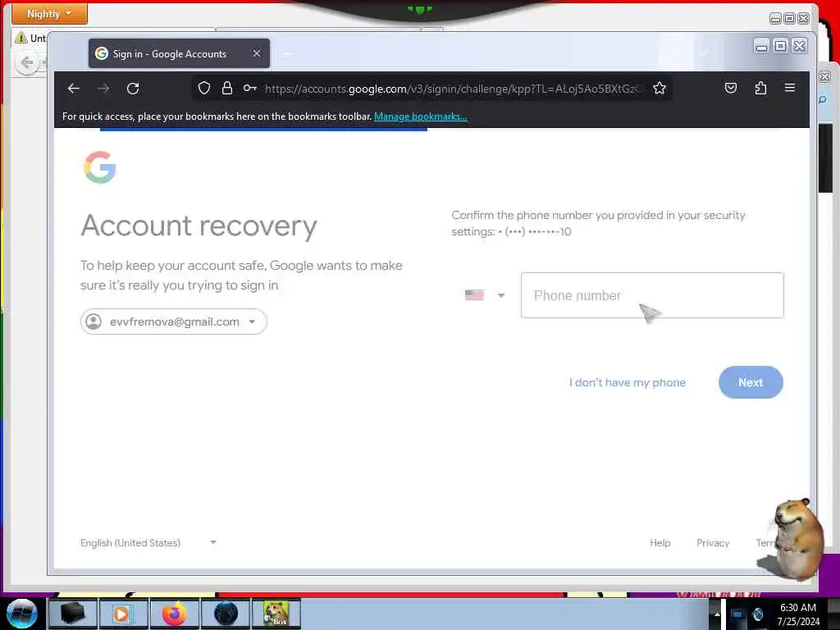Open English (United States) language dropdown

(148, 543)
